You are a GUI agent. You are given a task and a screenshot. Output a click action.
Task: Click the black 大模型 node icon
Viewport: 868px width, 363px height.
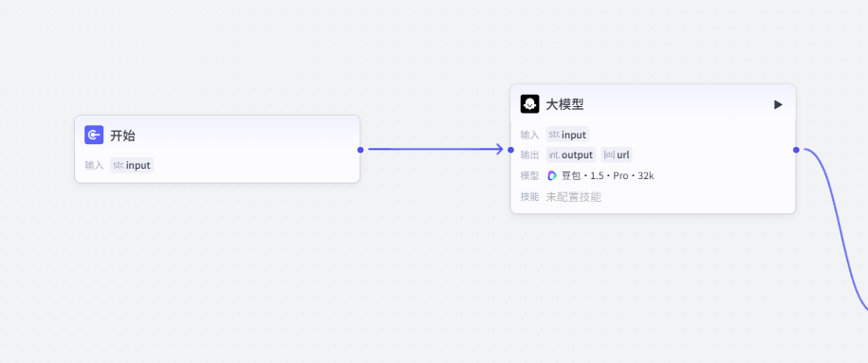click(529, 104)
